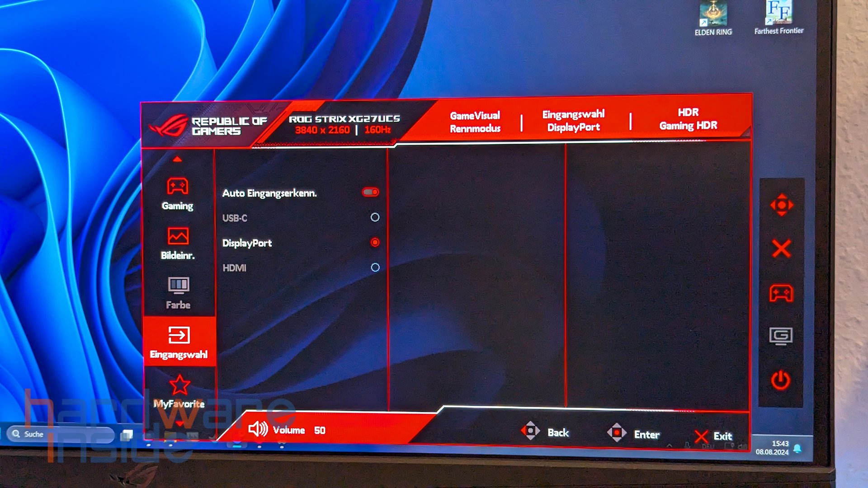Image resolution: width=868 pixels, height=488 pixels.
Task: Open GameVisual Rennmodus tab
Action: (475, 120)
